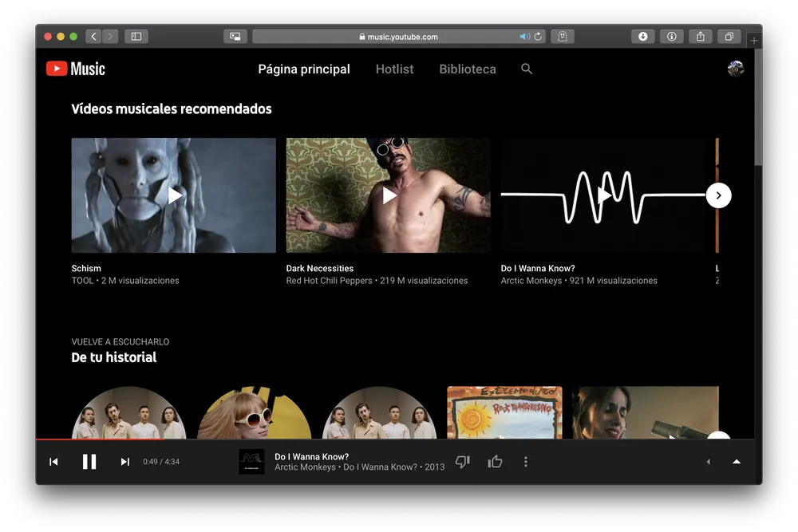
Task: Go back to previous track
Action: (53, 462)
